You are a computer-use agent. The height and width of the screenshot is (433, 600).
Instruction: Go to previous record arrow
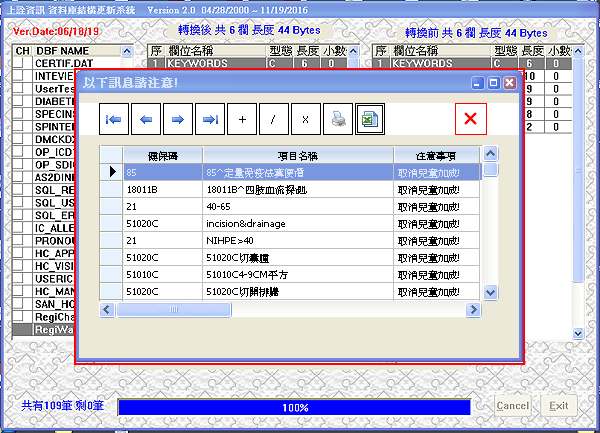146,119
